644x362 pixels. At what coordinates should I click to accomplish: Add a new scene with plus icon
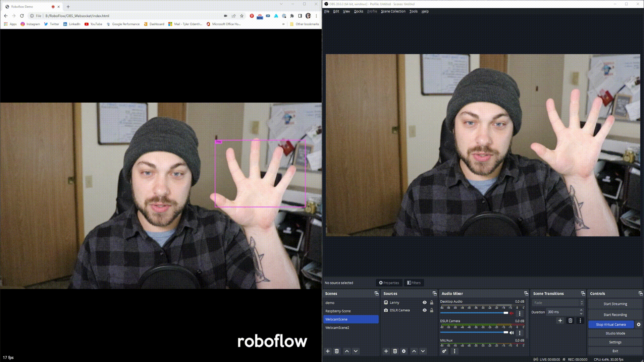click(x=328, y=351)
